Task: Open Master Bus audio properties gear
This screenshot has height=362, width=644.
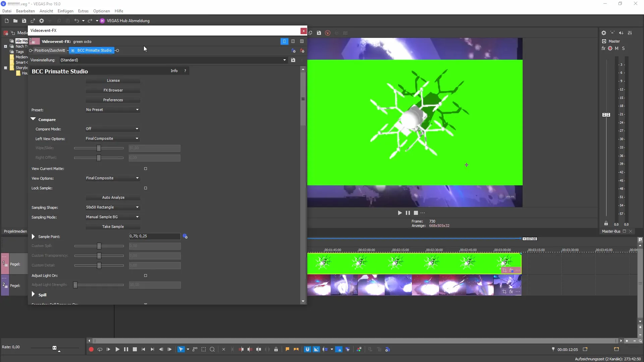Action: pyautogui.click(x=604, y=33)
